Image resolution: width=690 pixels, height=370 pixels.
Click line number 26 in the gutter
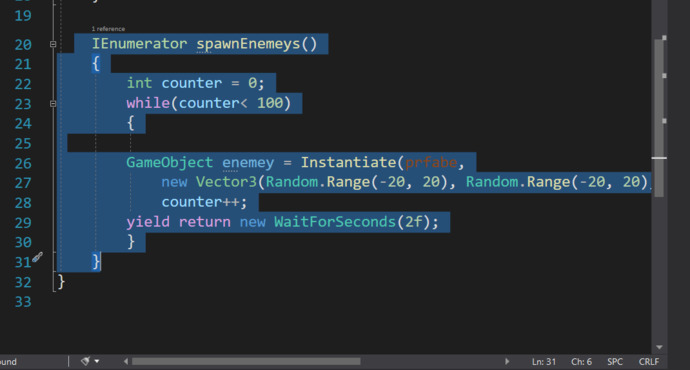point(23,163)
